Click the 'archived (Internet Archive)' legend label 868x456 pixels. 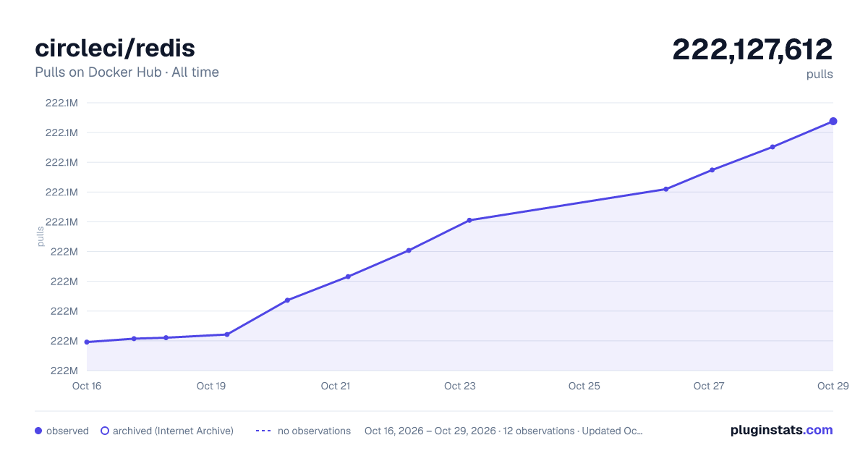[x=173, y=431]
